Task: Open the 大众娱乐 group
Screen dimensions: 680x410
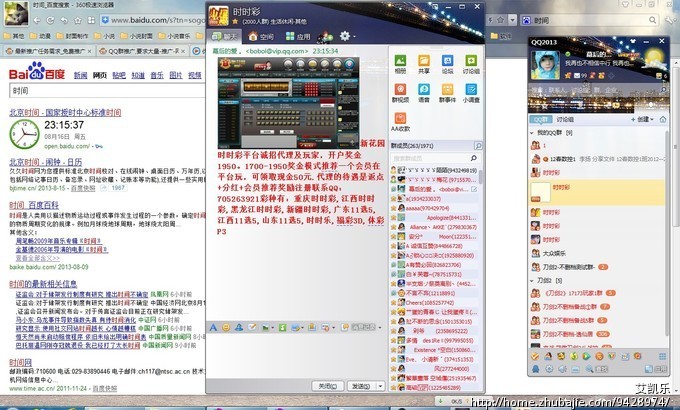Action: pos(598,253)
